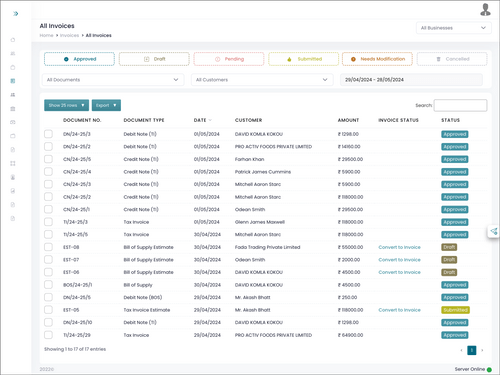Click customer Farhan Khan cell
This screenshot has height=375, width=500.
(249, 159)
